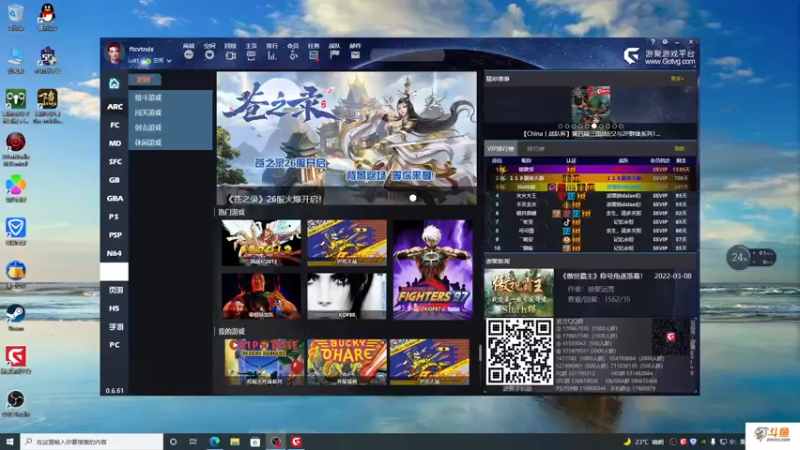
Task: Open the Gotvg red icon in taskbar
Action: coord(296,441)
